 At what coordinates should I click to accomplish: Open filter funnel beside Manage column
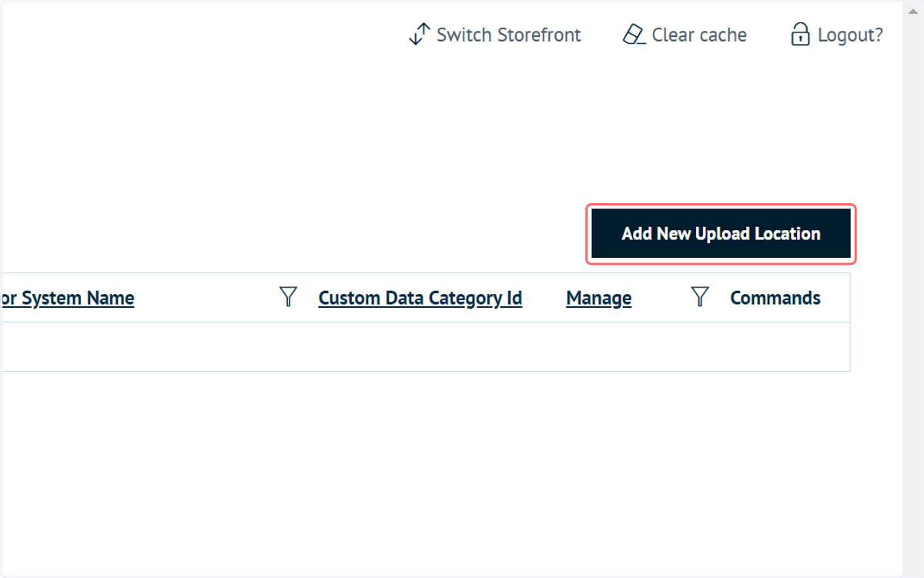pyautogui.click(x=699, y=297)
